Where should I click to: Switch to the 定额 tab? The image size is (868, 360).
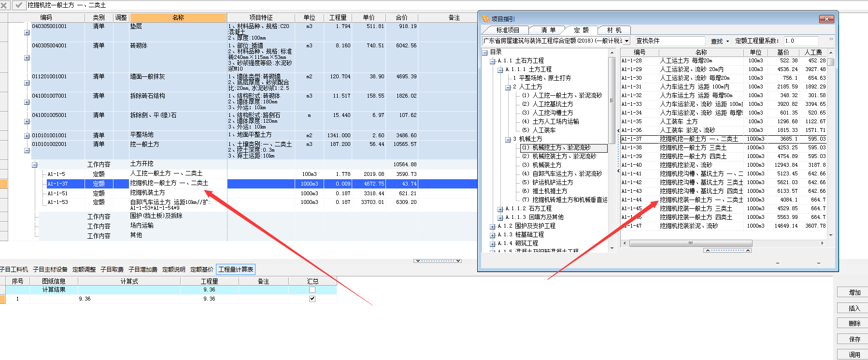(581, 30)
